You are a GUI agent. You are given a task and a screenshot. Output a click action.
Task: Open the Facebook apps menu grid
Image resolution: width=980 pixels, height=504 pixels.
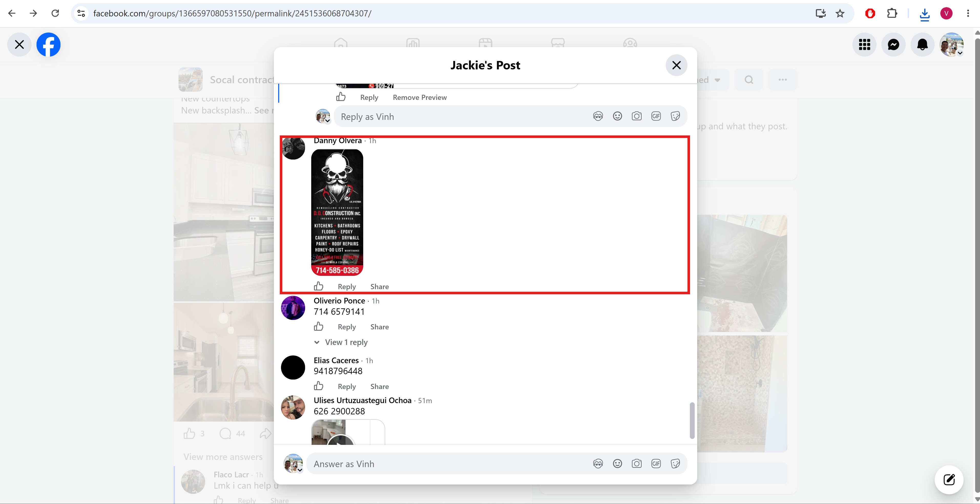click(864, 45)
